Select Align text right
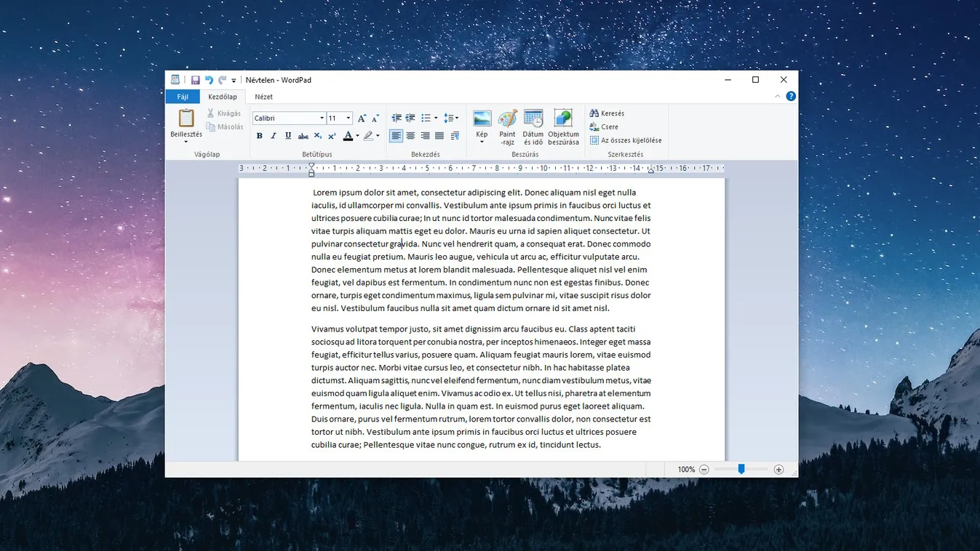The image size is (980, 551). coord(425,136)
